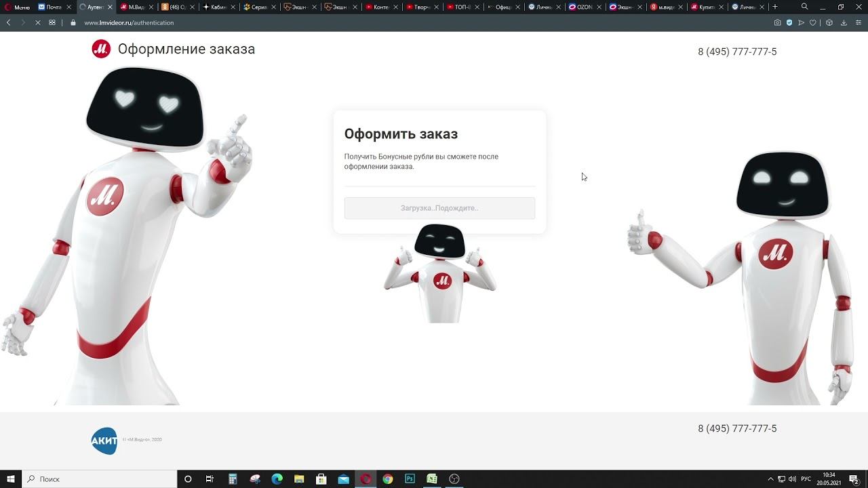The image size is (868, 488).
Task: Open the Opera Меню button
Action: [x=18, y=7]
